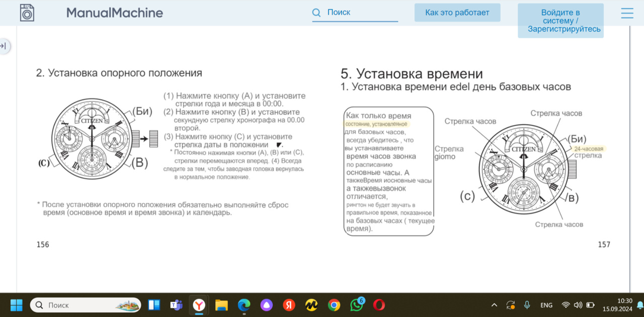The image size is (644, 317).
Task: Open the hamburger menu in the header
Action: tap(627, 13)
